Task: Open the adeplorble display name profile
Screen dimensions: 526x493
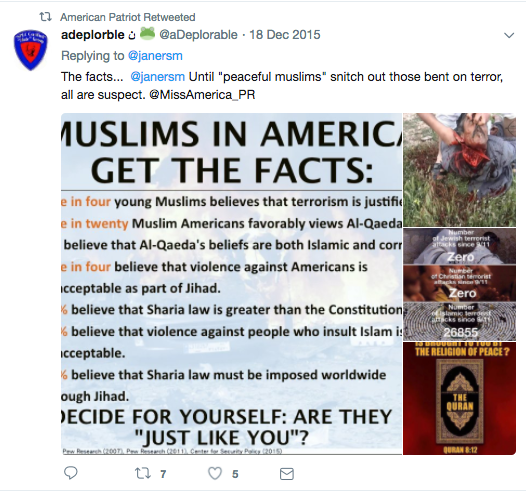Action: point(93,35)
